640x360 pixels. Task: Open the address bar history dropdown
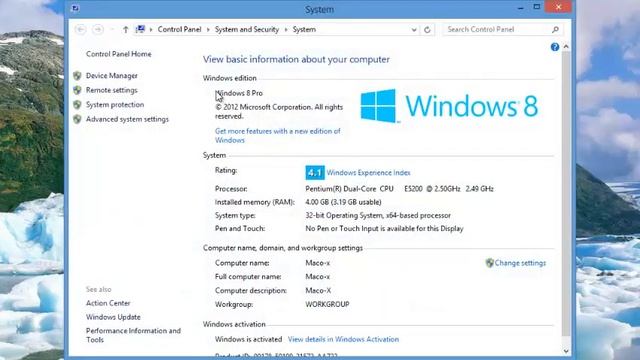pos(414,30)
